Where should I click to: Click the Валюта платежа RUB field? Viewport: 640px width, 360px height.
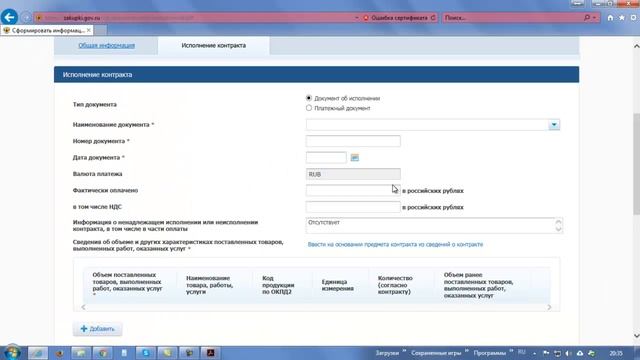pos(353,174)
